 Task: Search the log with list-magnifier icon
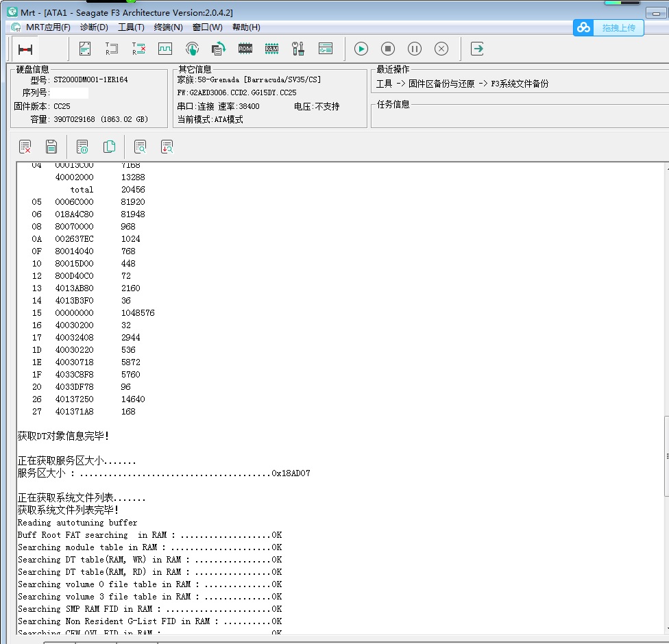click(x=140, y=147)
